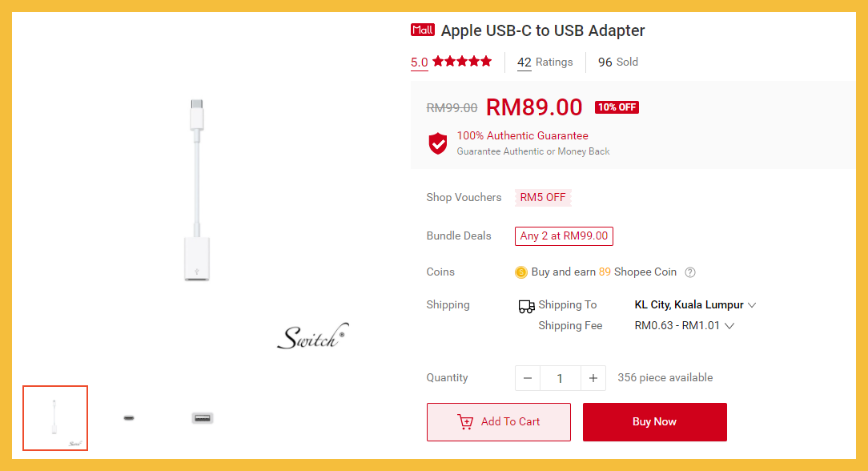The image size is (868, 471).
Task: Select the USB-A port thumbnail
Action: [203, 418]
